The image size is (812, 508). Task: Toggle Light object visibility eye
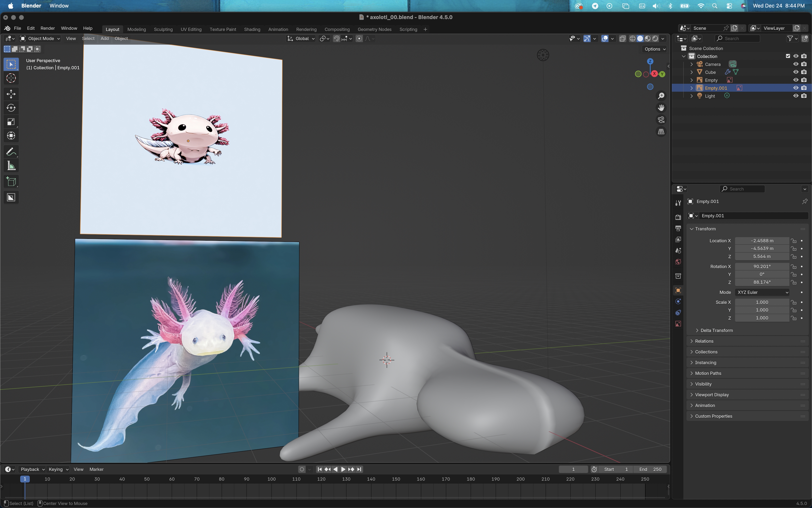[x=796, y=96]
